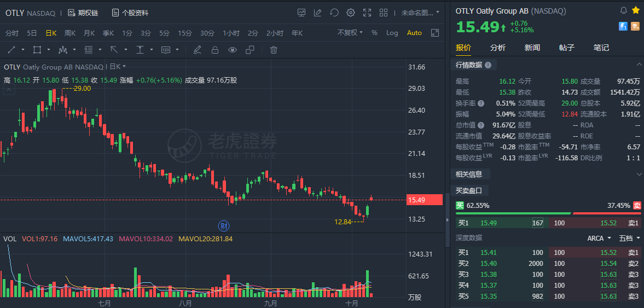Open 个股资料 stock profile
The height and width of the screenshot is (308, 644).
[x=130, y=13]
